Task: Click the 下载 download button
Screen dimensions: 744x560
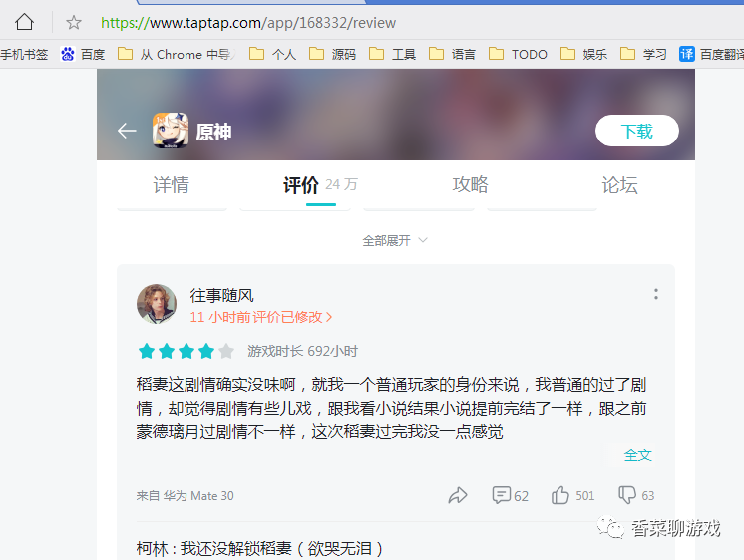Action: [636, 131]
